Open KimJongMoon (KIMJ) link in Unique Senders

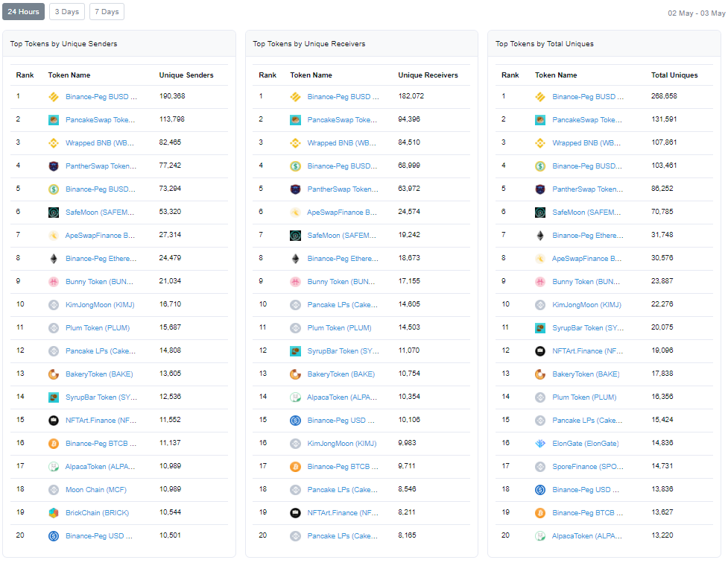pos(100,305)
